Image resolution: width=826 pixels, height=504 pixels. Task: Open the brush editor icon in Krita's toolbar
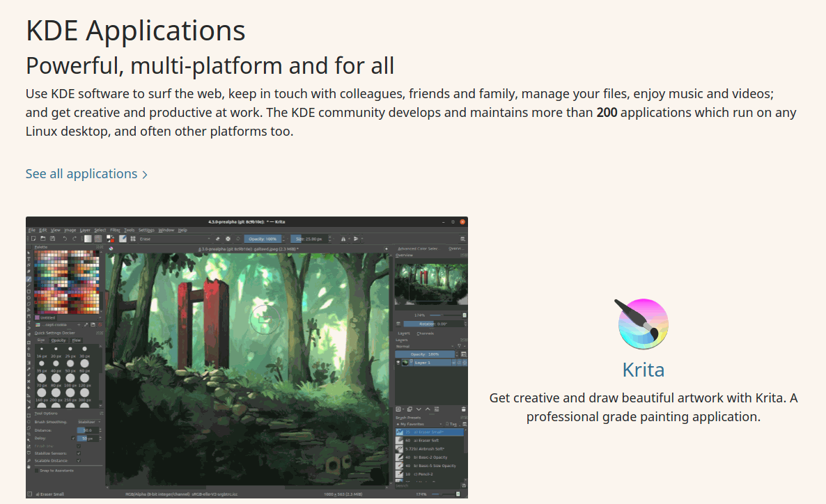click(123, 239)
